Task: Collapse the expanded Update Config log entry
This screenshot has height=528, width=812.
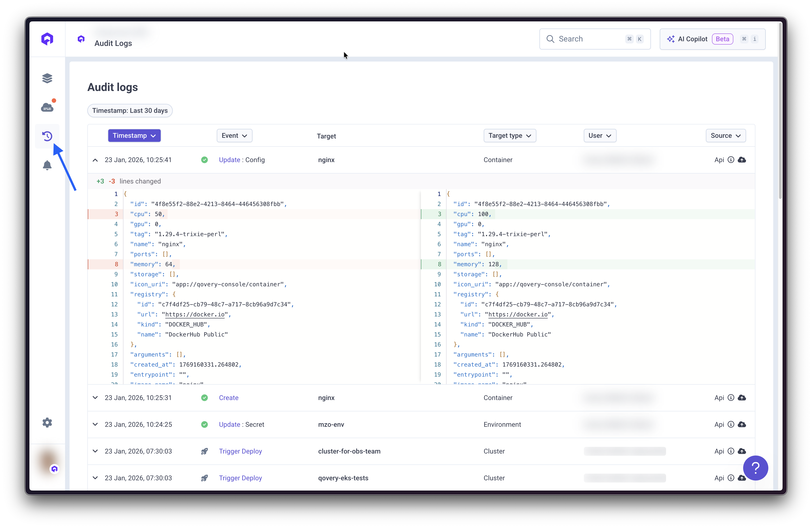Action: [x=95, y=160]
